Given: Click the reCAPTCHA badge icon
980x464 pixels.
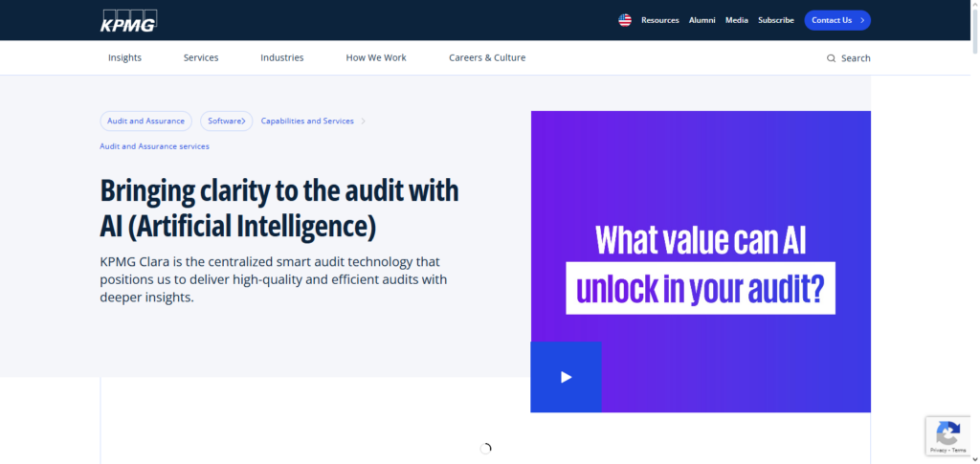Looking at the screenshot, I should pyautogui.click(x=947, y=432).
